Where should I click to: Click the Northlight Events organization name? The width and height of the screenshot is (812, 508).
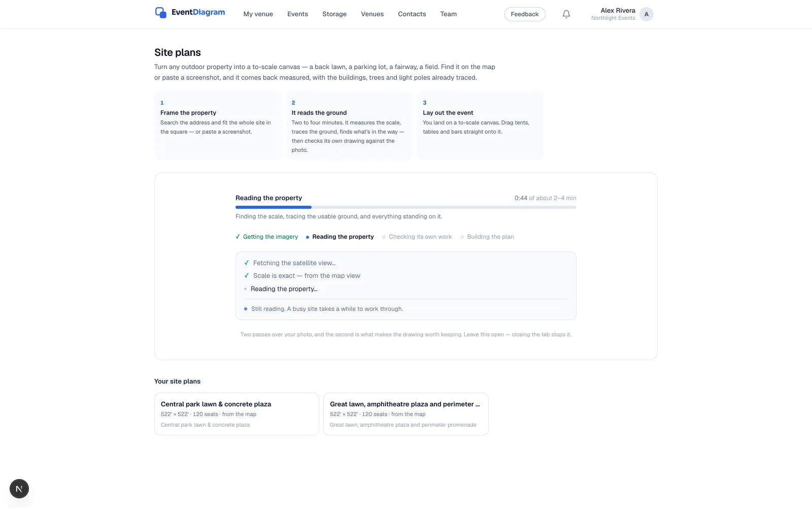point(613,18)
